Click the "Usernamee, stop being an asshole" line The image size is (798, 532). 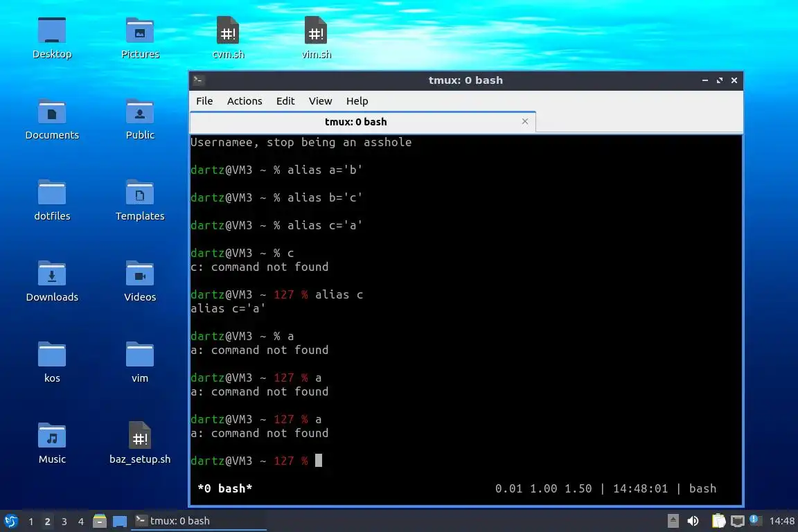point(301,142)
